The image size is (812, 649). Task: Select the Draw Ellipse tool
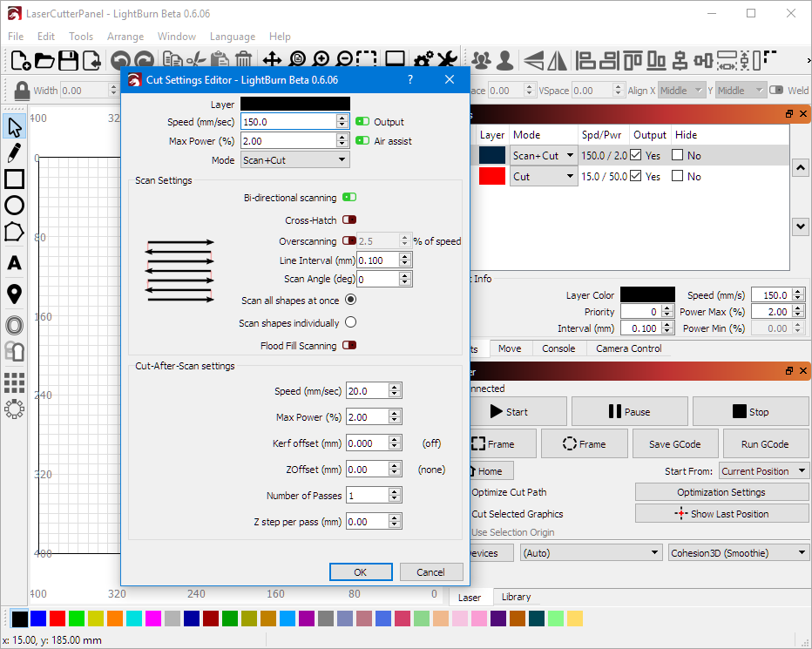click(14, 206)
